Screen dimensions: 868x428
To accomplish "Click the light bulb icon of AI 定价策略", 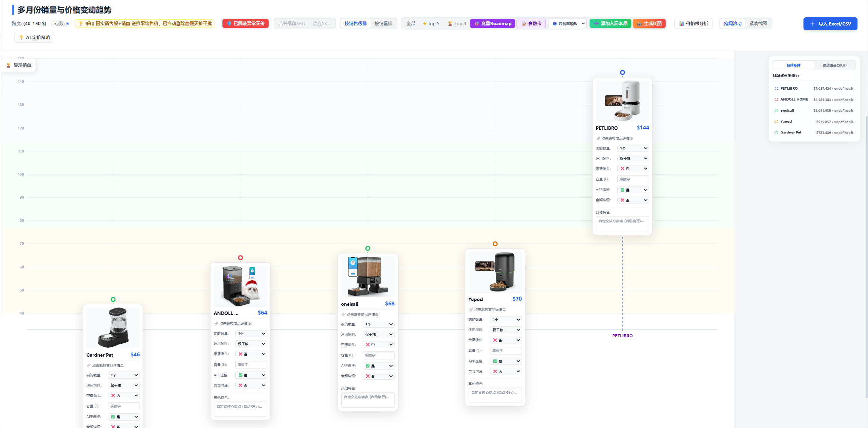I will [21, 37].
